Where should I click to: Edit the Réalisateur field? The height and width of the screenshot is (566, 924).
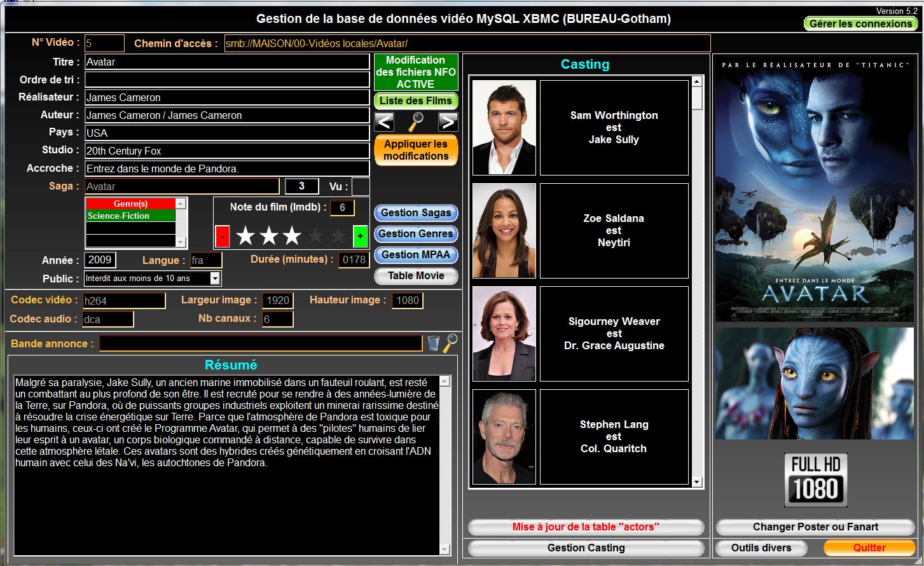click(227, 97)
